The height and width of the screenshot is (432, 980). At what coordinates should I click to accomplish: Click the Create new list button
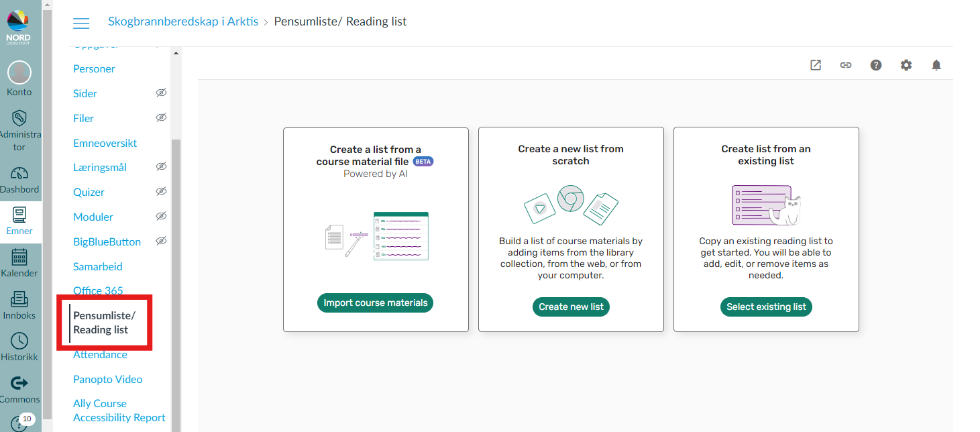click(x=571, y=307)
